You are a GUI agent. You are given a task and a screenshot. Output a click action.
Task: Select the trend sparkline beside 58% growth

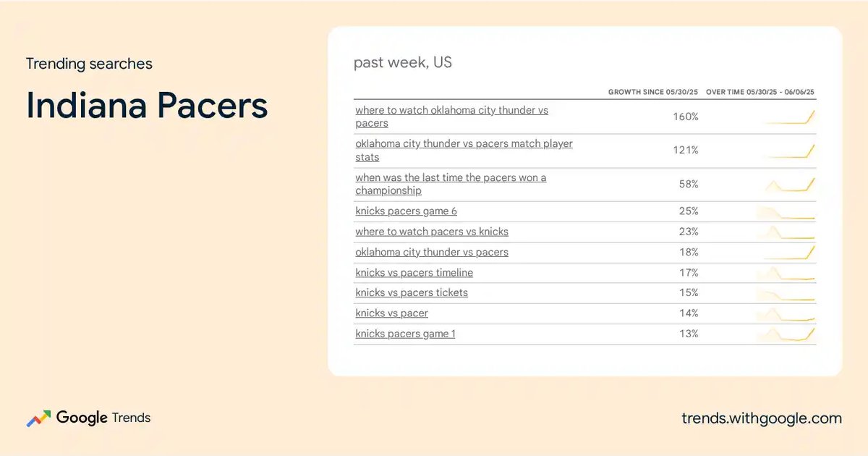790,185
